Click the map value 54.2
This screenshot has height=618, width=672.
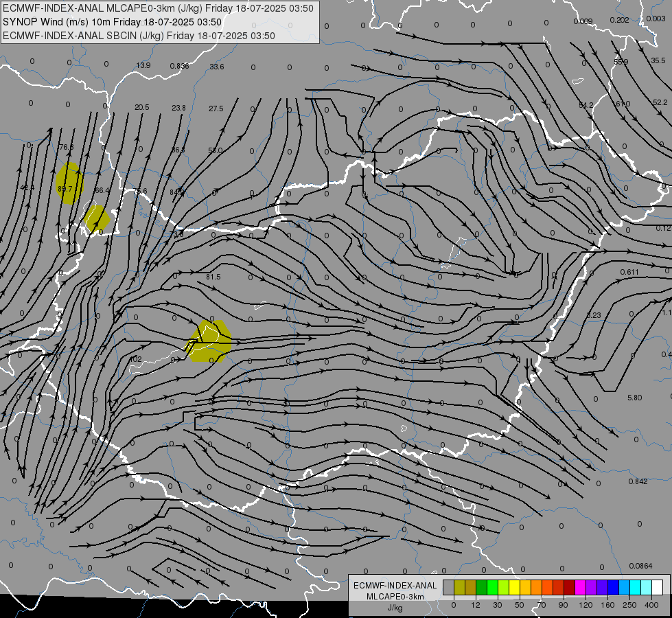pyautogui.click(x=586, y=106)
